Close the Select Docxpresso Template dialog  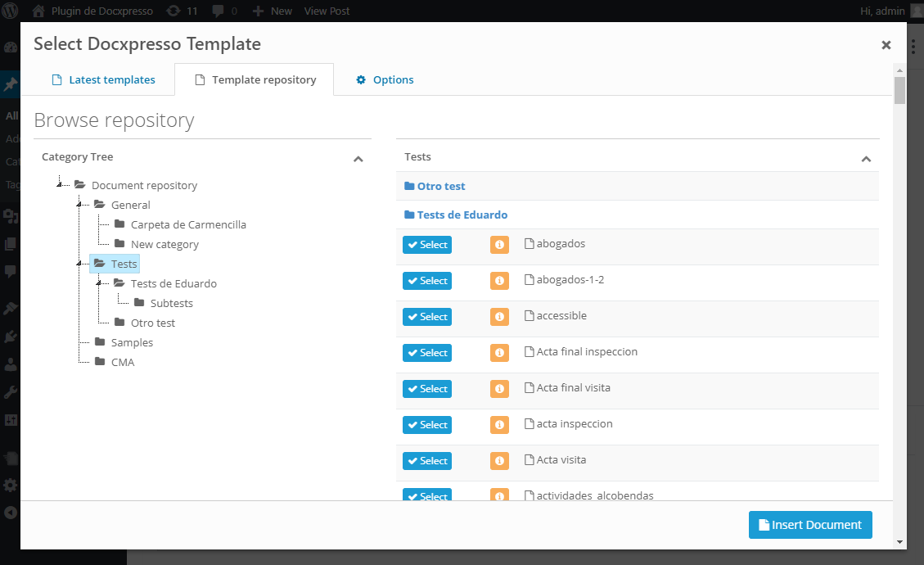click(x=886, y=45)
